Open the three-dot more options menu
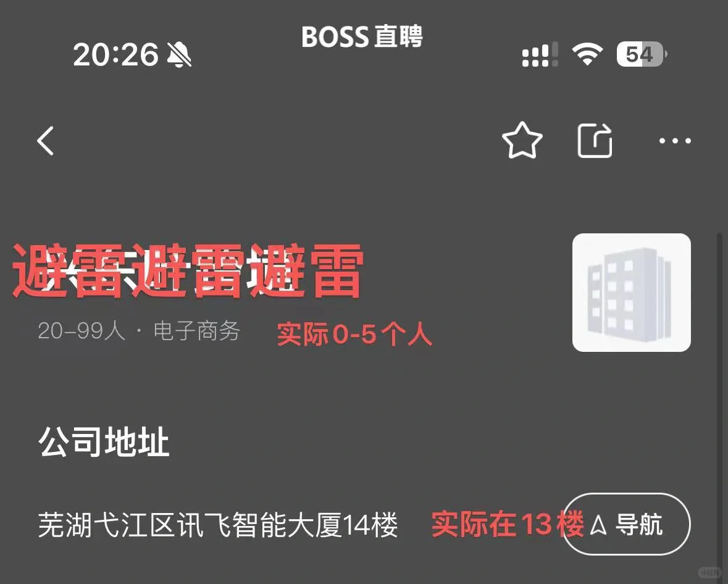Image resolution: width=728 pixels, height=584 pixels. pos(675,141)
